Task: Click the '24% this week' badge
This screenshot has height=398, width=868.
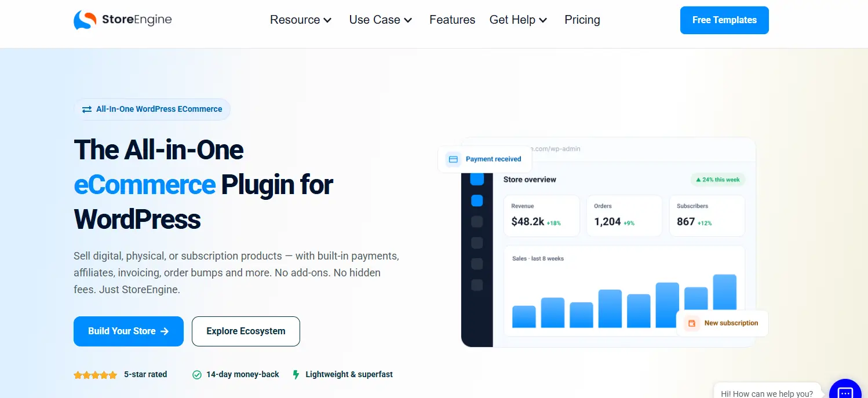Action: 717,180
